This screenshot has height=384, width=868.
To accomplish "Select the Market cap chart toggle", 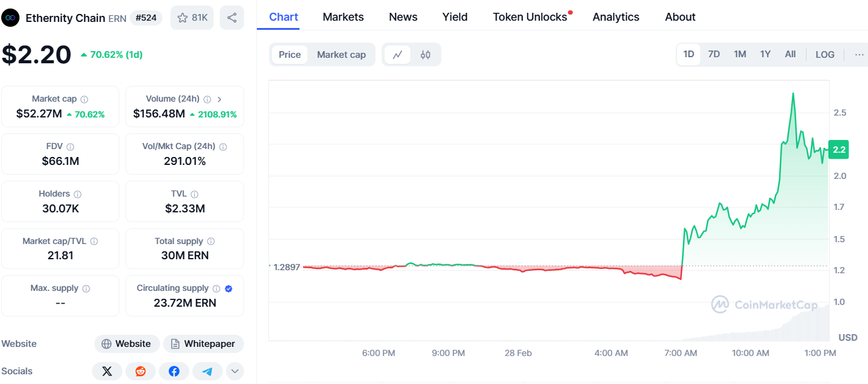I will (341, 55).
